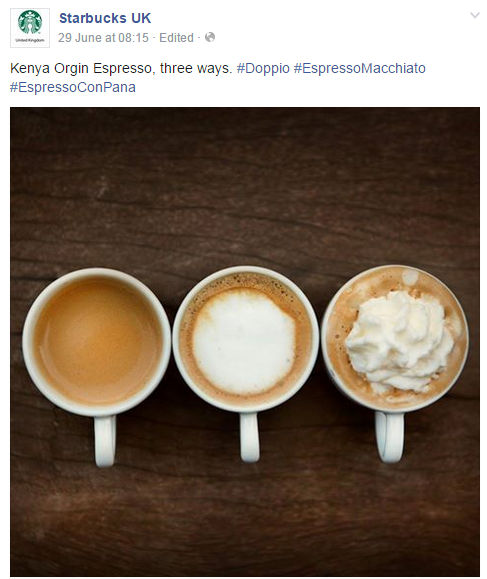Click the wooden table area below the cup handles
Image resolution: width=487 pixels, height=579 pixels.
point(245,521)
